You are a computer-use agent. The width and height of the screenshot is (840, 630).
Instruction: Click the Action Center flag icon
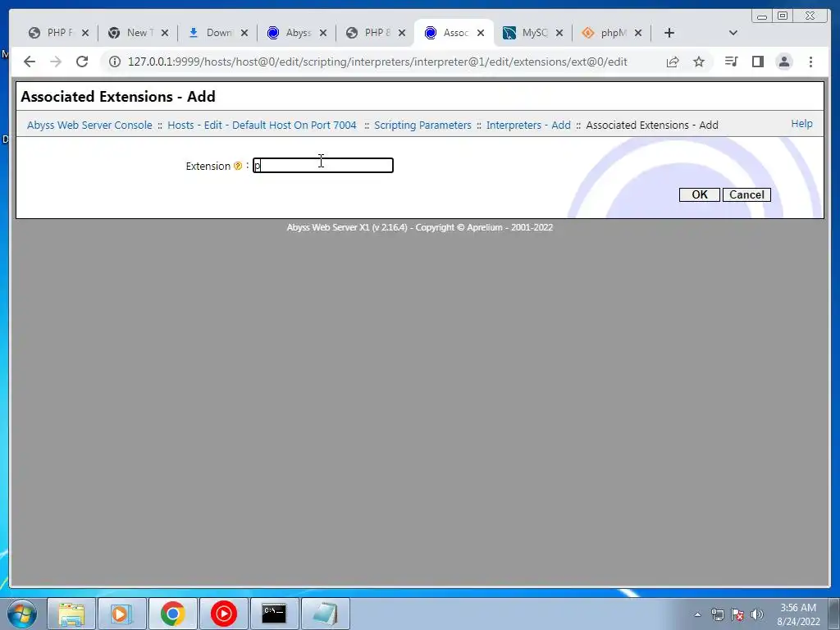coord(737,614)
